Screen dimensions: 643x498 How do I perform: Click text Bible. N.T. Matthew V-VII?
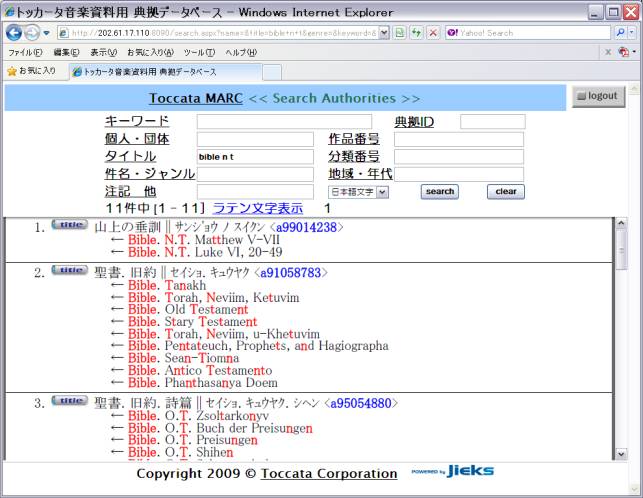(203, 240)
